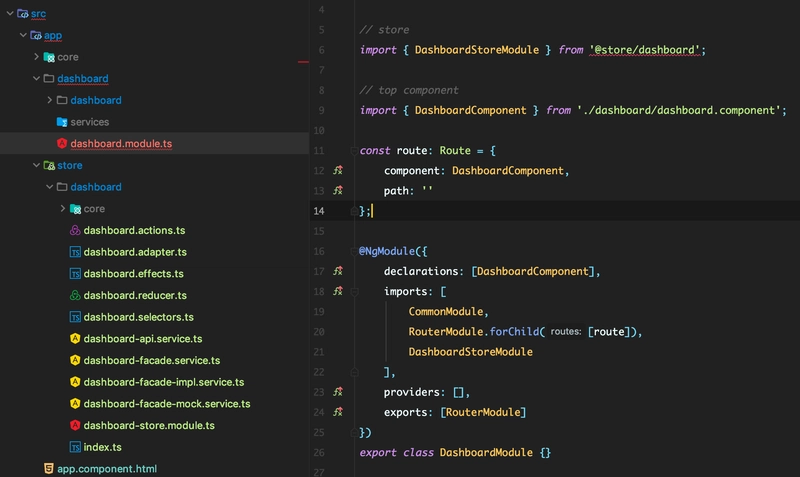The image size is (800, 477).
Task: Open dashboard.effects.ts file
Action: (134, 273)
